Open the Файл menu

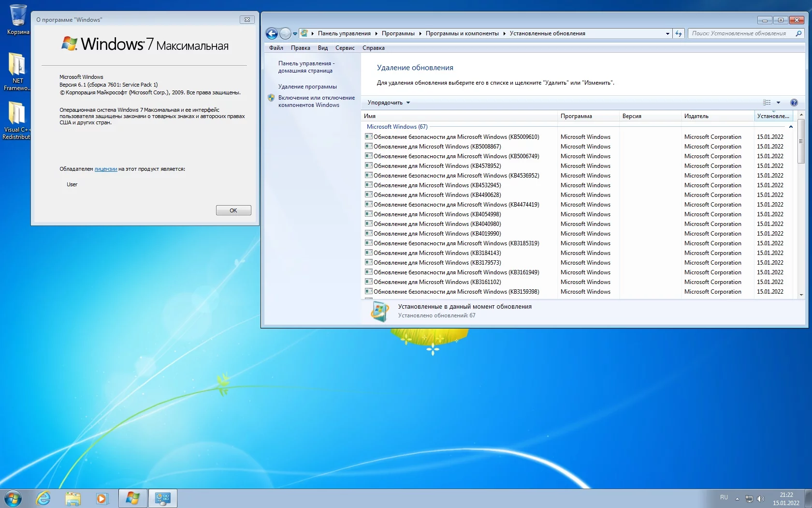coord(276,48)
